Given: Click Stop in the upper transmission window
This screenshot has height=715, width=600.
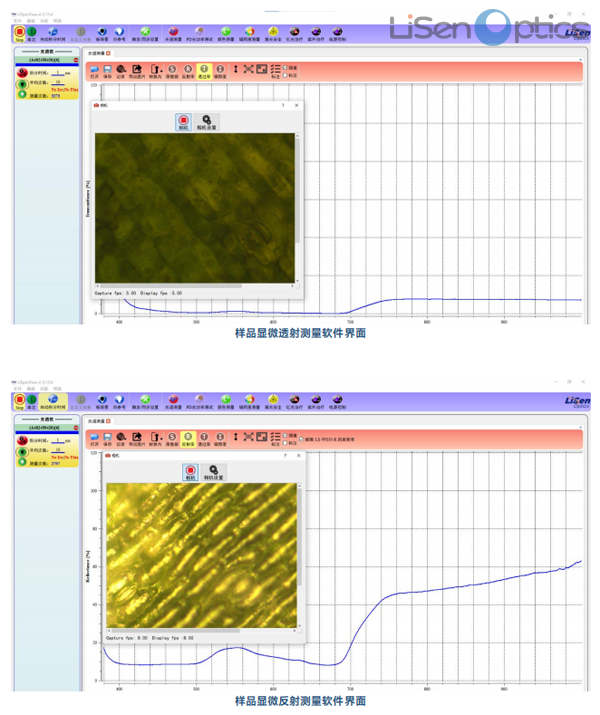Looking at the screenshot, I should point(19,34).
